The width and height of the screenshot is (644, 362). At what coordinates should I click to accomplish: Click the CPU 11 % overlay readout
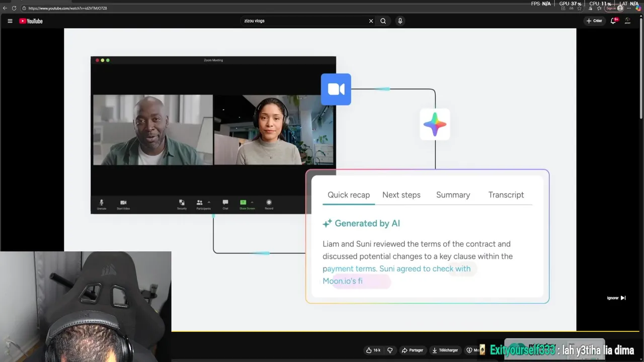click(x=600, y=4)
